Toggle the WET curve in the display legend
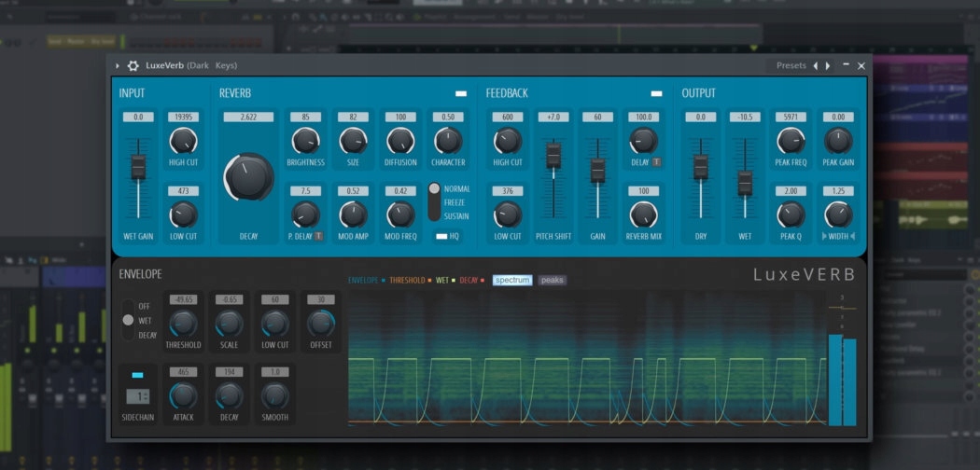980x470 pixels. click(x=445, y=281)
